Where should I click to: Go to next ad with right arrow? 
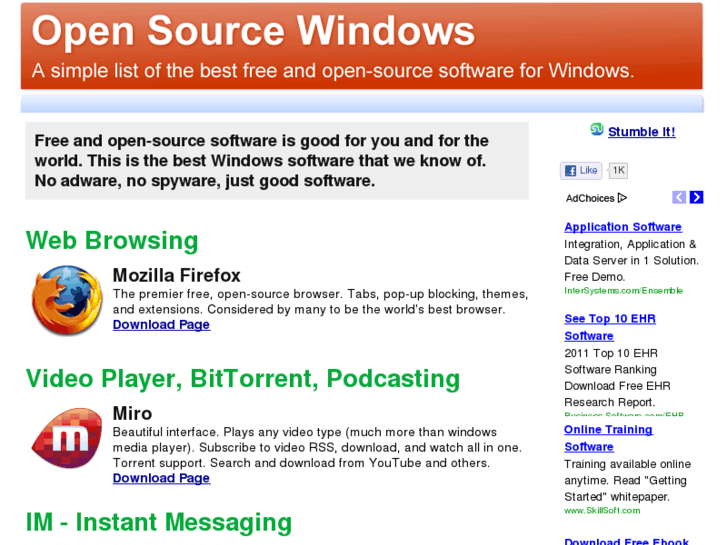click(x=696, y=197)
